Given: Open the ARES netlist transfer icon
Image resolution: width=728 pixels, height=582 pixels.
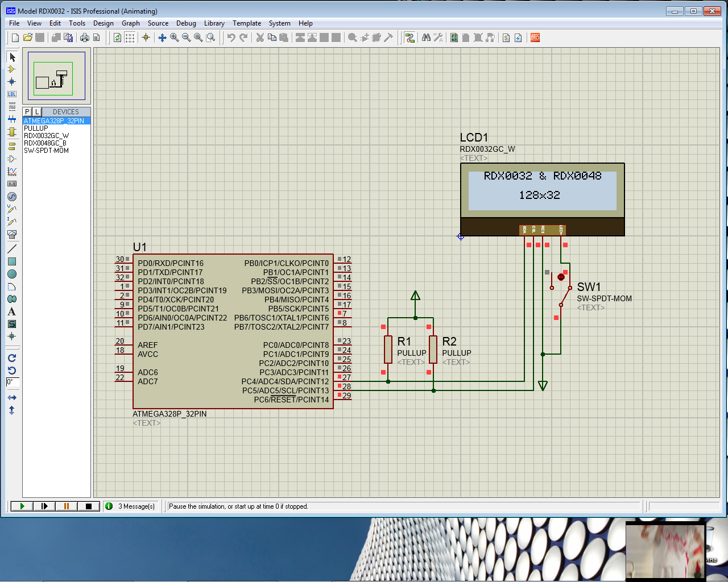Looking at the screenshot, I should point(535,38).
